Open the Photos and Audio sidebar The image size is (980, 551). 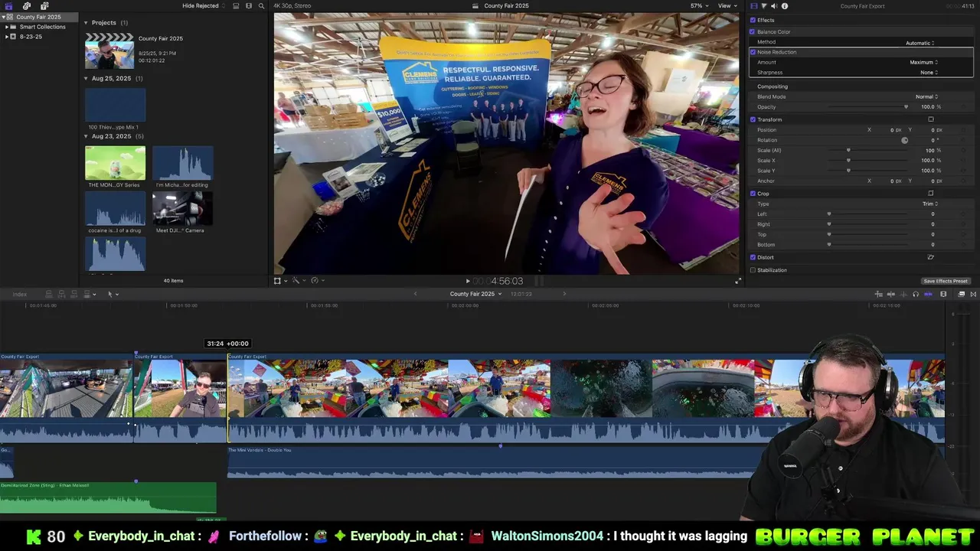[27, 5]
